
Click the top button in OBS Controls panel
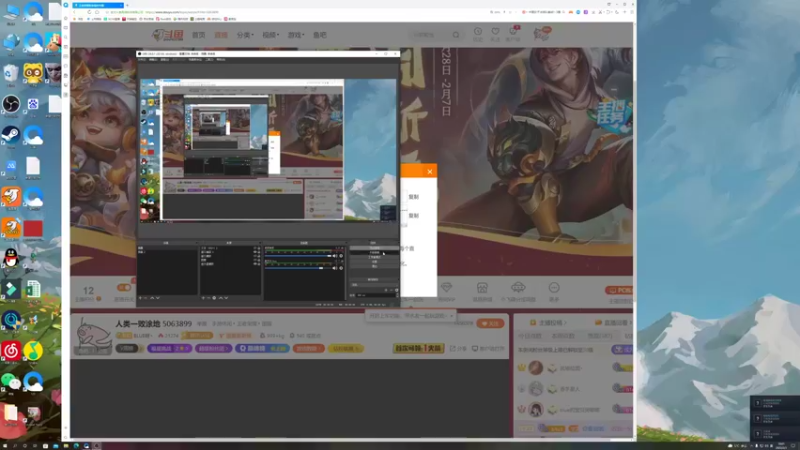tap(374, 248)
